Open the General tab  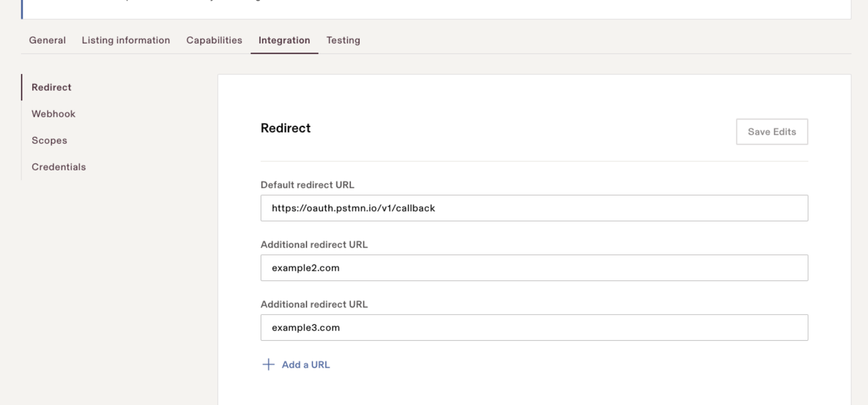pos(47,40)
